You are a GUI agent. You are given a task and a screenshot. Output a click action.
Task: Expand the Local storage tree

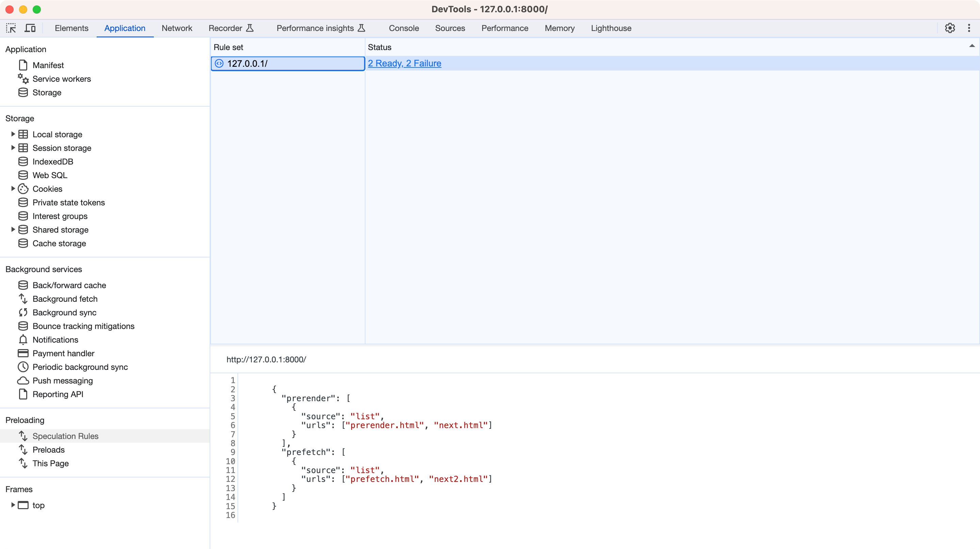tap(13, 134)
